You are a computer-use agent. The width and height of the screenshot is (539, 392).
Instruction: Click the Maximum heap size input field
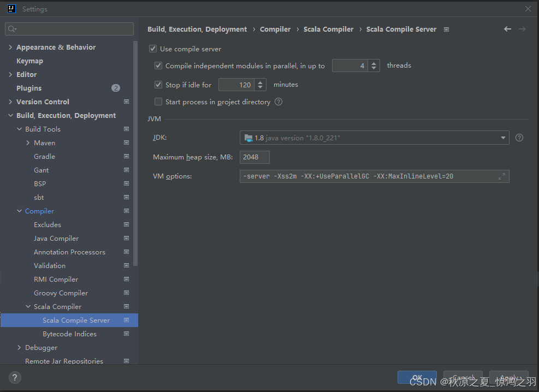click(254, 157)
